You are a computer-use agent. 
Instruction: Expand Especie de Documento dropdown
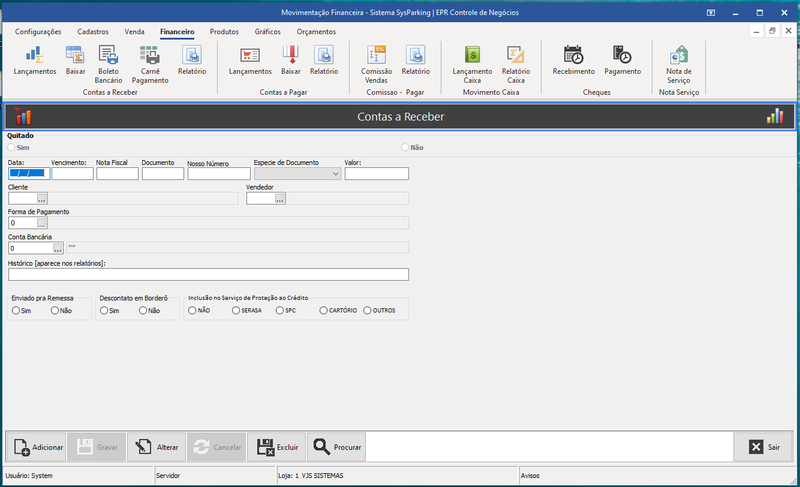coord(335,174)
